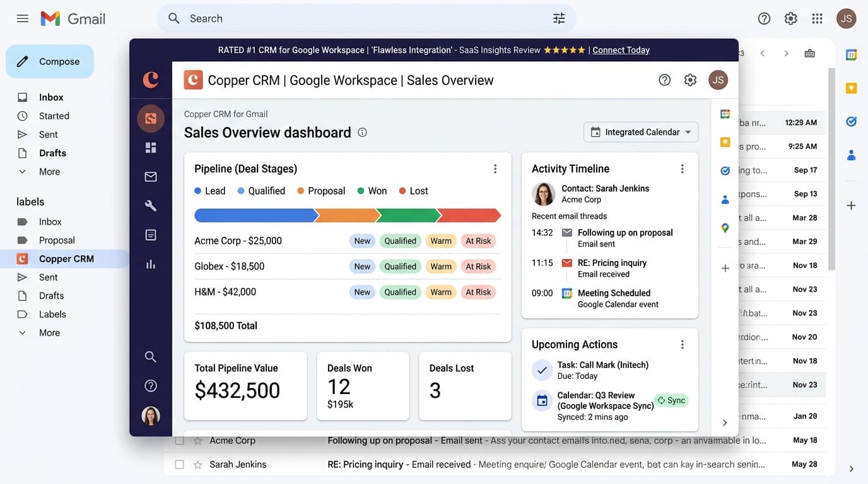
Task: Open Activity Timeline three-dot menu
Action: pyautogui.click(x=682, y=169)
